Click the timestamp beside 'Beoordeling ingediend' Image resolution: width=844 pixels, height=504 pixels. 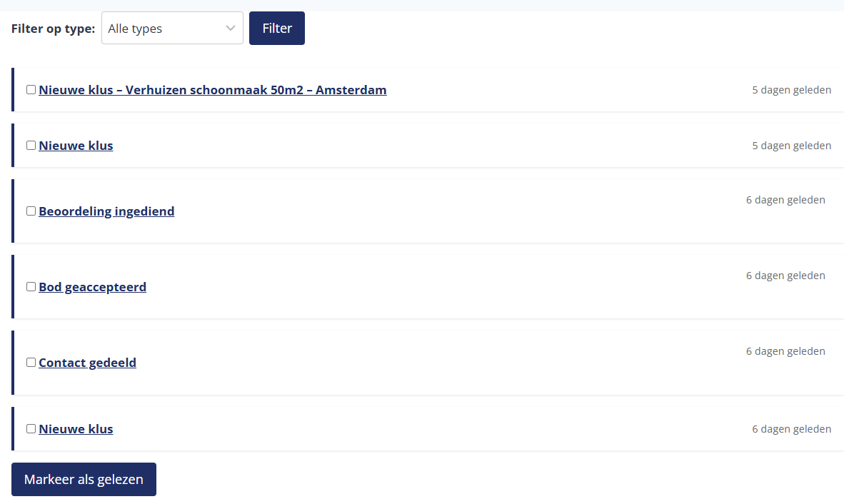click(x=785, y=200)
